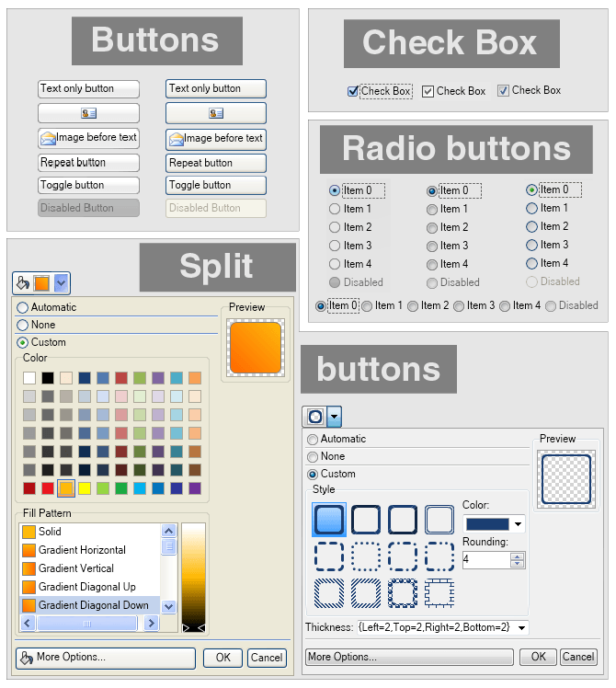Select the brick-pattern border style thumbnail

tap(439, 593)
